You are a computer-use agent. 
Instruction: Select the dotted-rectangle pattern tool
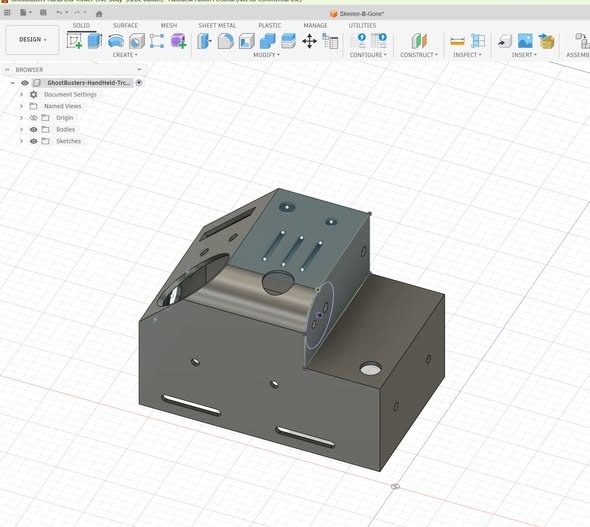[x=157, y=41]
